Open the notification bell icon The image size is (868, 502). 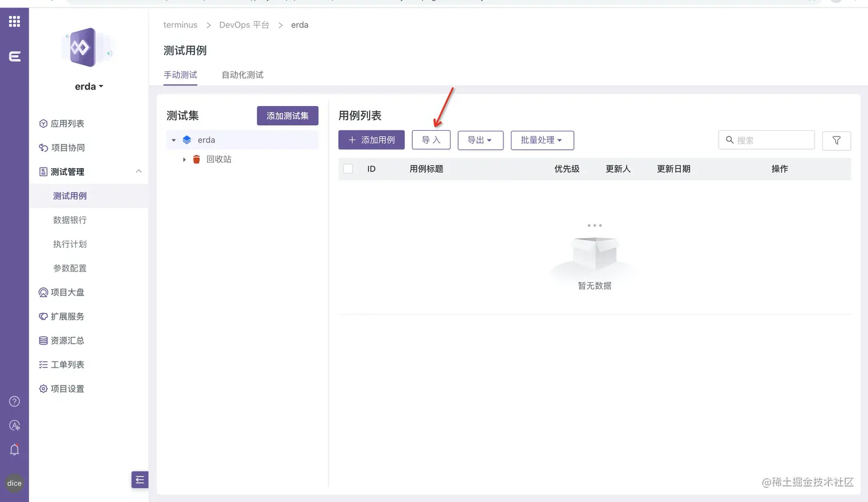14,450
